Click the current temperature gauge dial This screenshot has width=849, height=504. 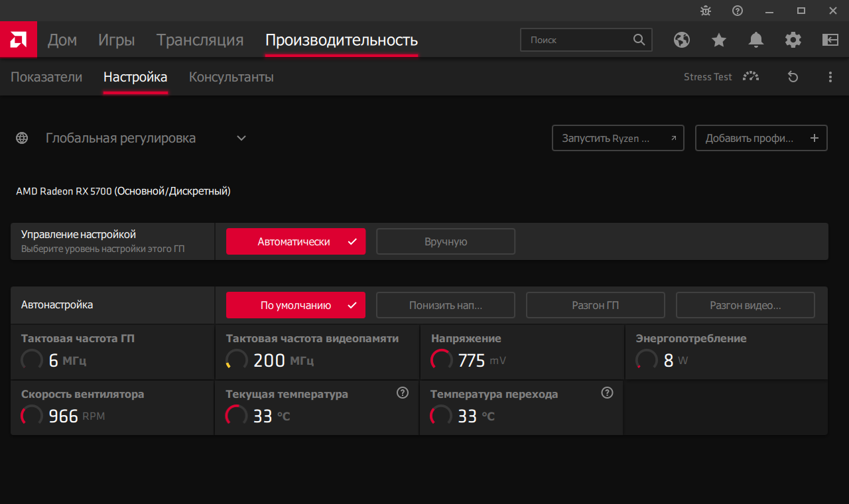[237, 416]
